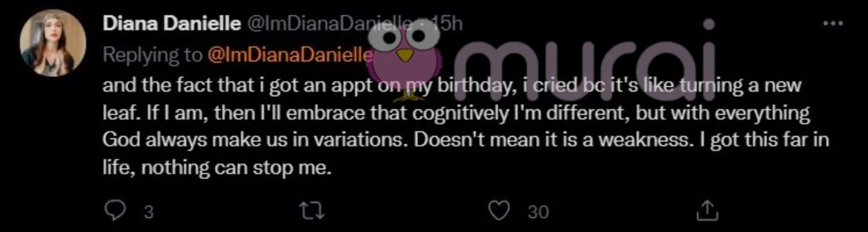Click the 15h timestamp
Image resolution: width=868 pixels, height=232 pixels.
(x=448, y=24)
